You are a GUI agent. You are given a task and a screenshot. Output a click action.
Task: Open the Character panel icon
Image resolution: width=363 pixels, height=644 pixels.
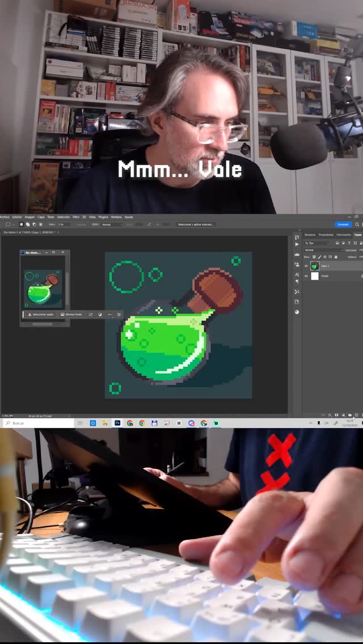tap(297, 274)
